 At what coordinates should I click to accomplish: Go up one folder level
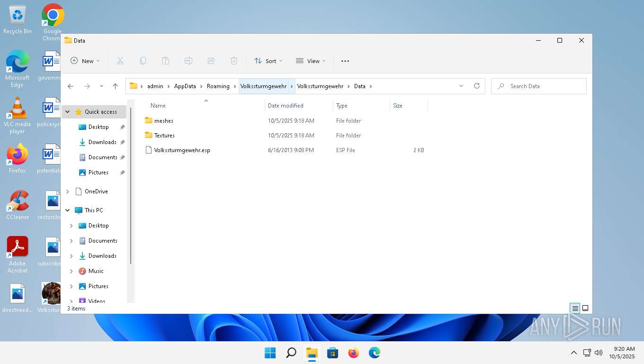pyautogui.click(x=115, y=86)
